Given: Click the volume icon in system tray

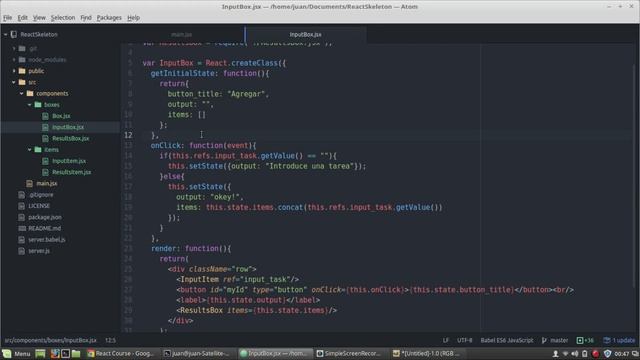Looking at the screenshot, I should point(575,353).
